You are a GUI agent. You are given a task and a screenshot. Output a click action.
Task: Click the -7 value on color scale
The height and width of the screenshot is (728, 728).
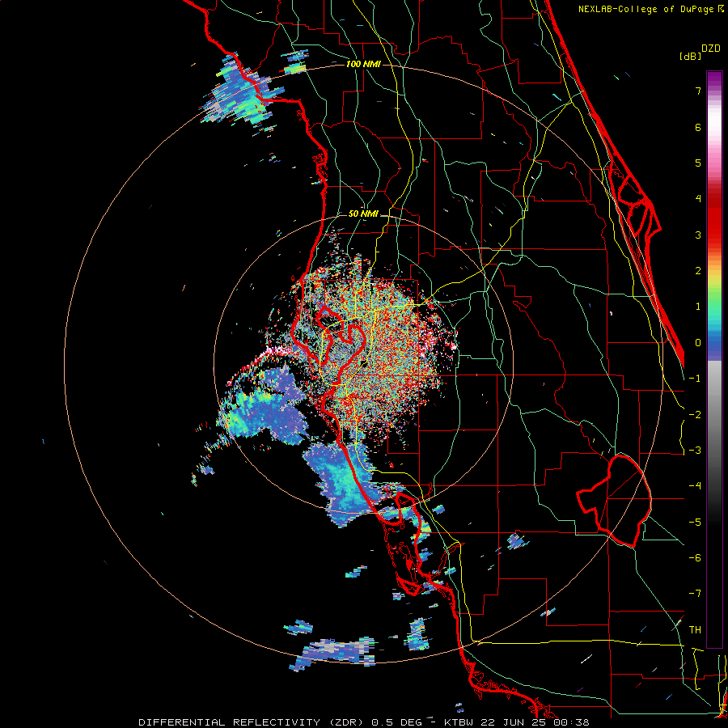695,594
